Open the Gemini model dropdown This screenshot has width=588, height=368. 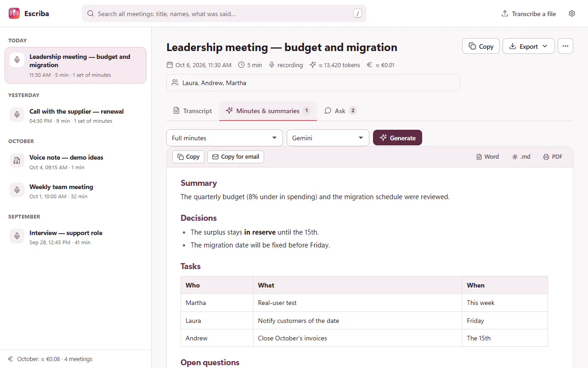click(x=328, y=138)
